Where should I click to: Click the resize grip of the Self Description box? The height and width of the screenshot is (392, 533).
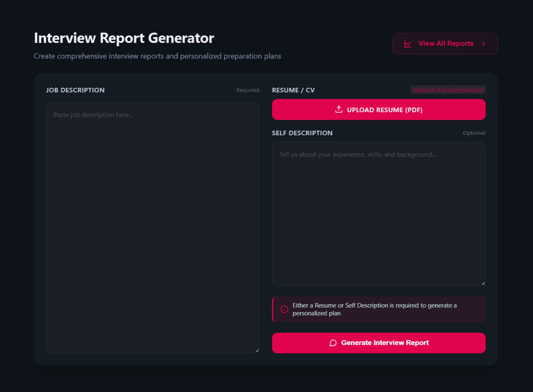tap(483, 283)
